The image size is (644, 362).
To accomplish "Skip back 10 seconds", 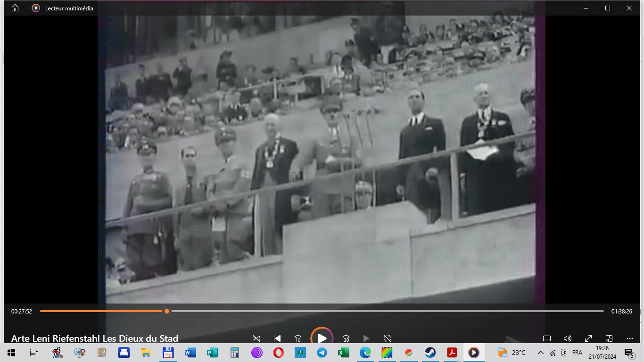I will coord(298,338).
